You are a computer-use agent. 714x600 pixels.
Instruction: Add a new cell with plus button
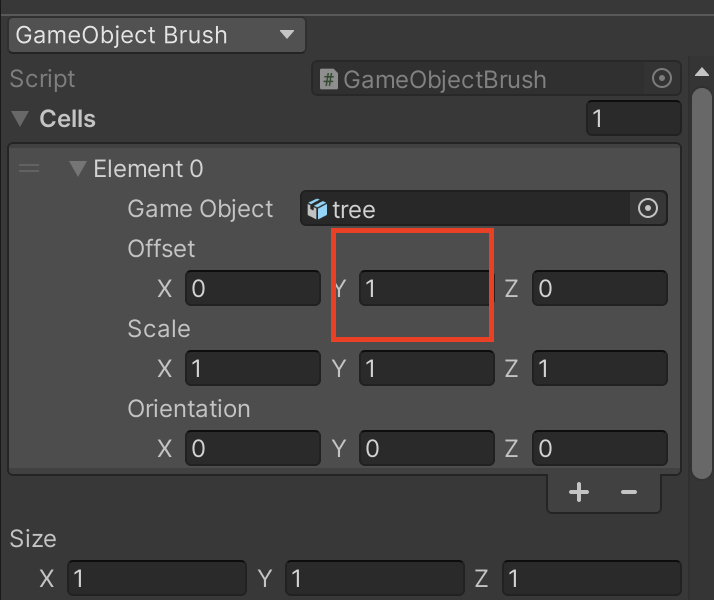[578, 492]
